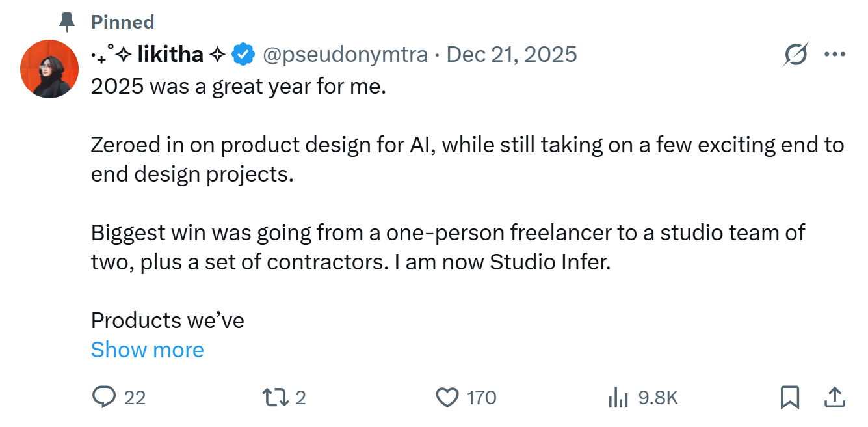The image size is (868, 427).
Task: Reply to likitha's pinned post
Action: [104, 397]
